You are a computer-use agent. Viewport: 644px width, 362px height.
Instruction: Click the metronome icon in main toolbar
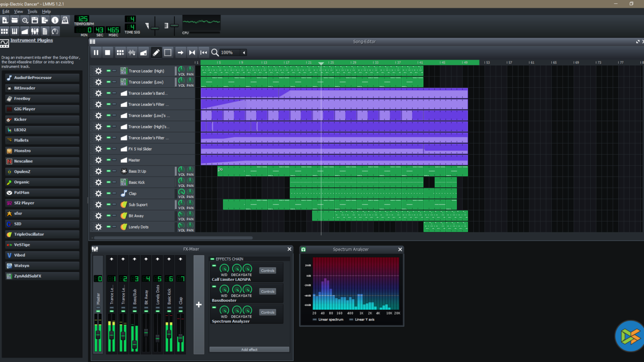(65, 20)
